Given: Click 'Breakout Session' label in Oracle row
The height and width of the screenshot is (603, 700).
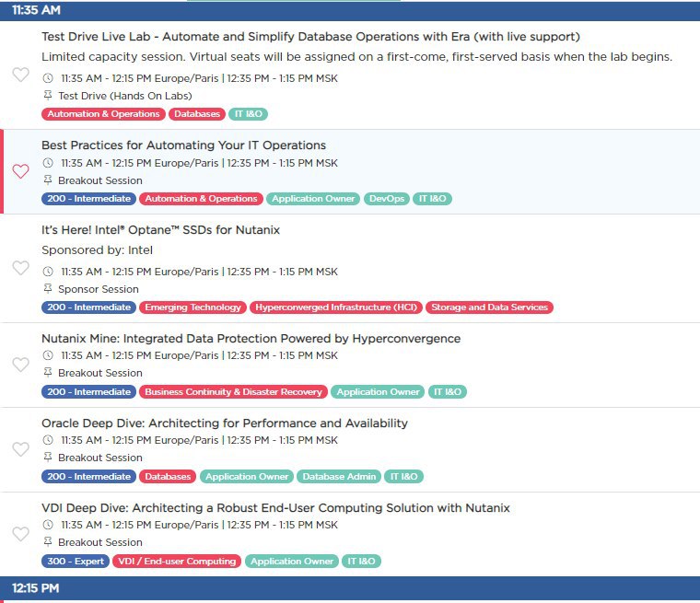Looking at the screenshot, I should click(100, 458).
